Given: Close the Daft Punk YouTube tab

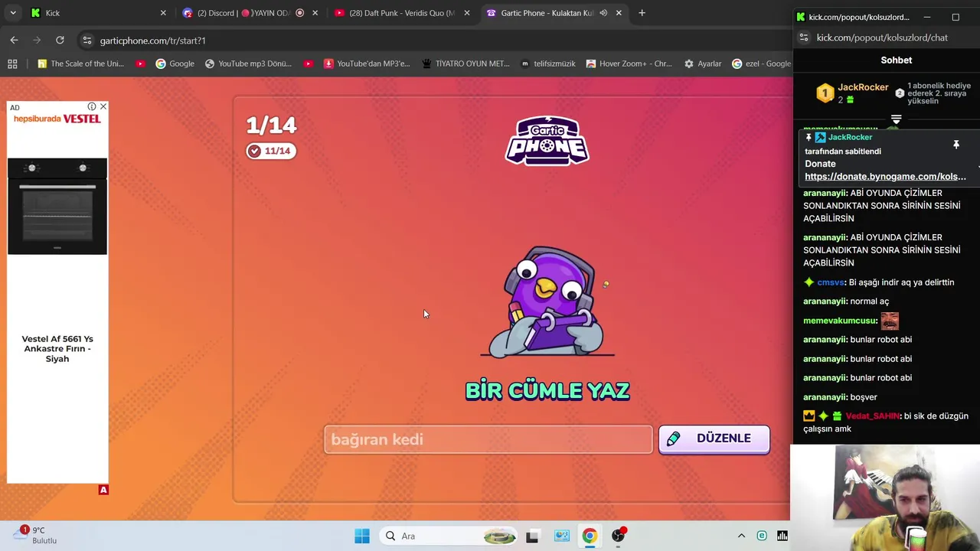Looking at the screenshot, I should tap(467, 13).
